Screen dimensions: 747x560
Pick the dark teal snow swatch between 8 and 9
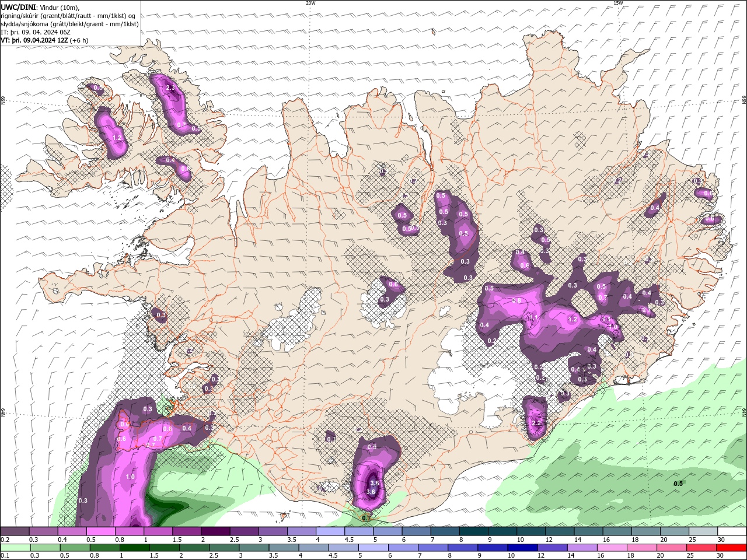pos(474,531)
